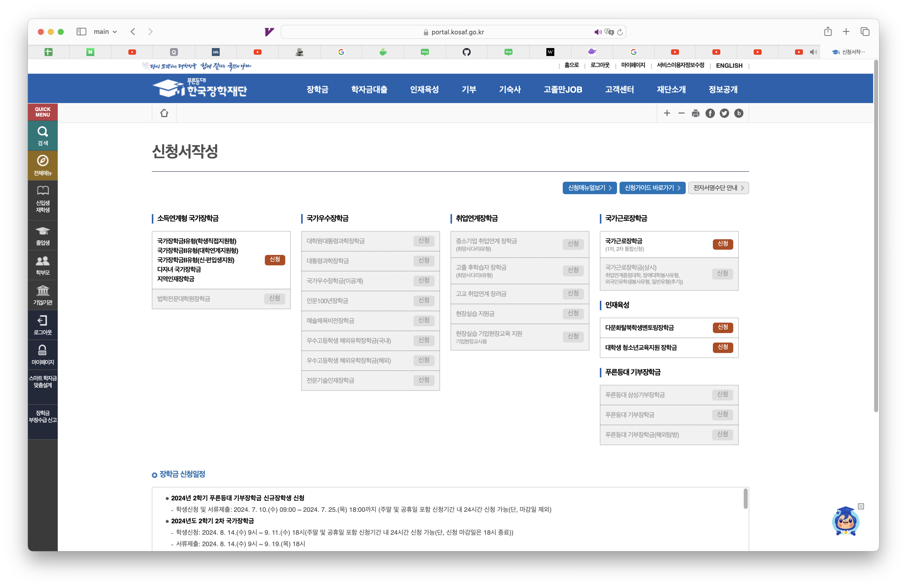
Task: Close the mascot chatbot popup
Action: tap(861, 506)
